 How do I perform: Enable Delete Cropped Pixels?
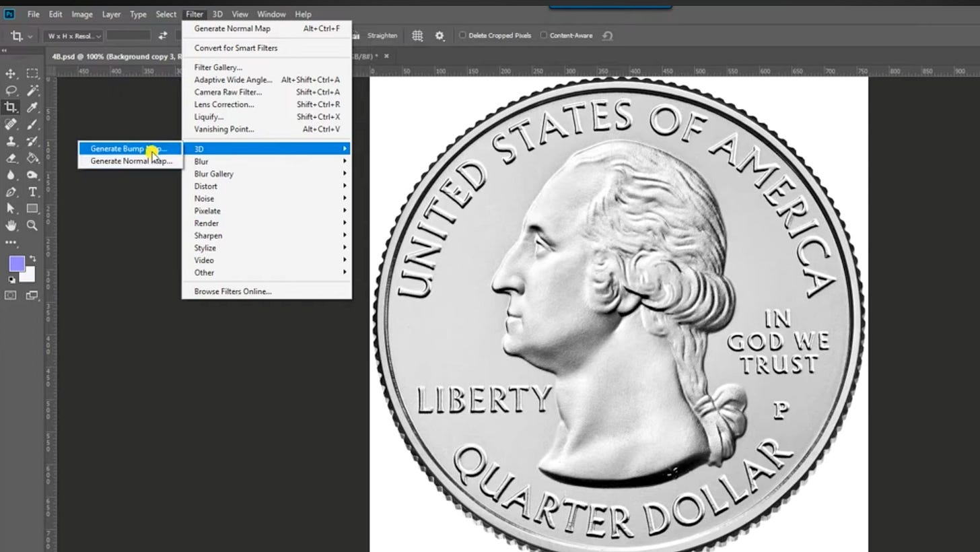pyautogui.click(x=462, y=35)
